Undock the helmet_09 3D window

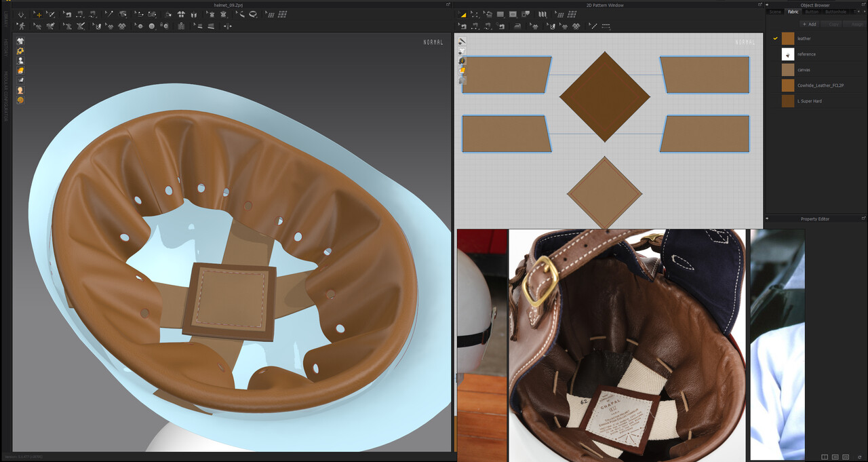click(448, 5)
